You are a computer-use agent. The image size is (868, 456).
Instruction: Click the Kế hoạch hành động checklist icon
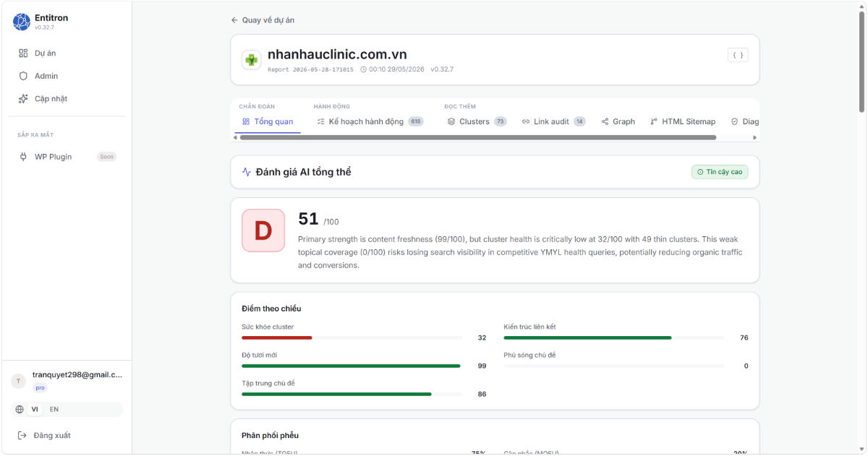(321, 121)
